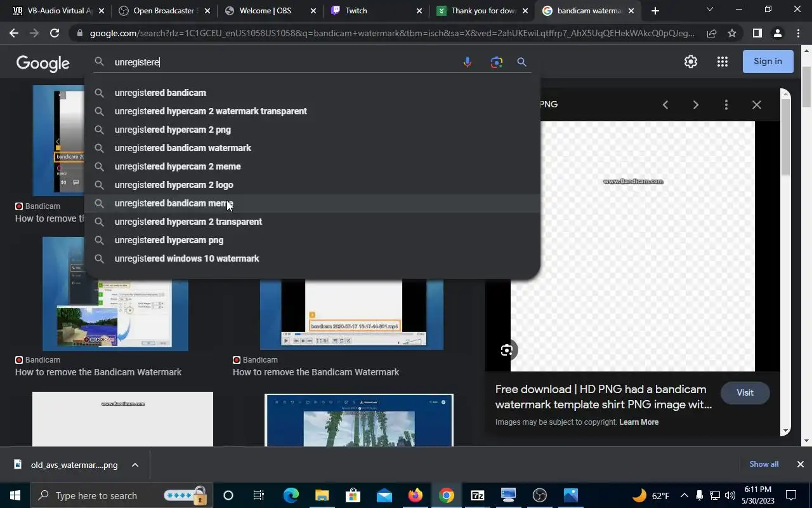812x508 pixels.
Task: Click the Google logo
Action: [x=43, y=63]
